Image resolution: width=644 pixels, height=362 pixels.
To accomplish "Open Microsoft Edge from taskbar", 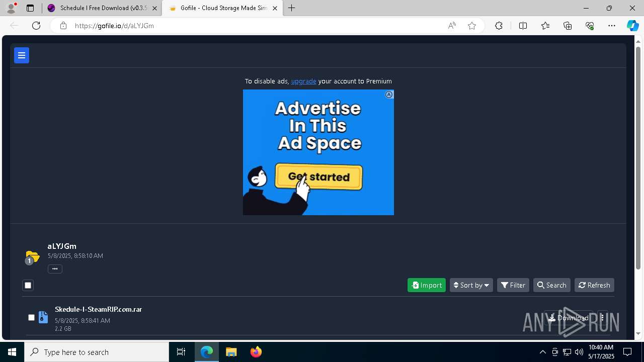I will [x=207, y=352].
